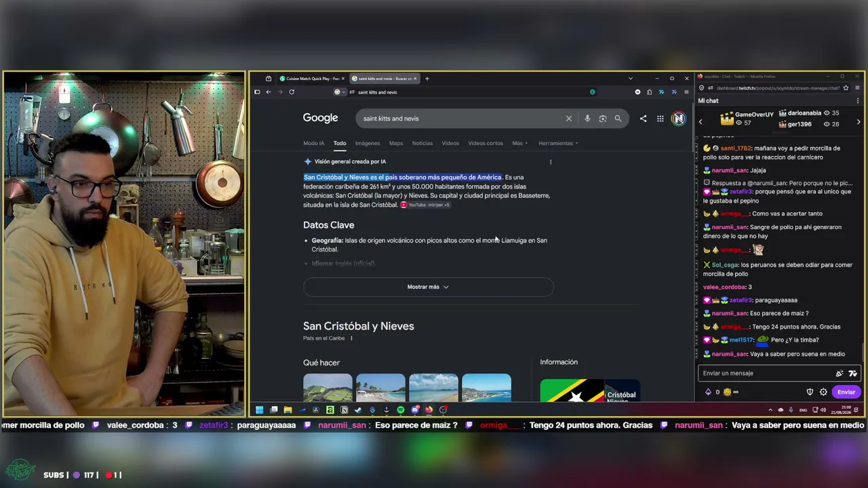
Task: Show hidden system tray icons
Action: 770,410
